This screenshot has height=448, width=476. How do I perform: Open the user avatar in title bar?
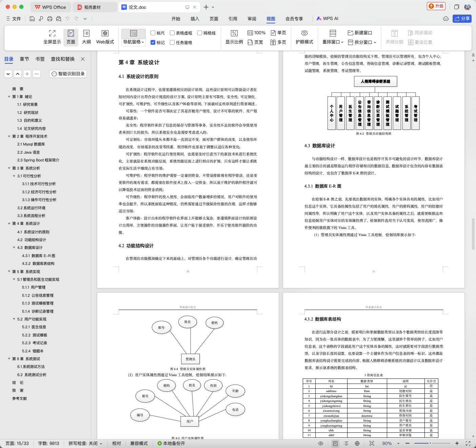(468, 7)
